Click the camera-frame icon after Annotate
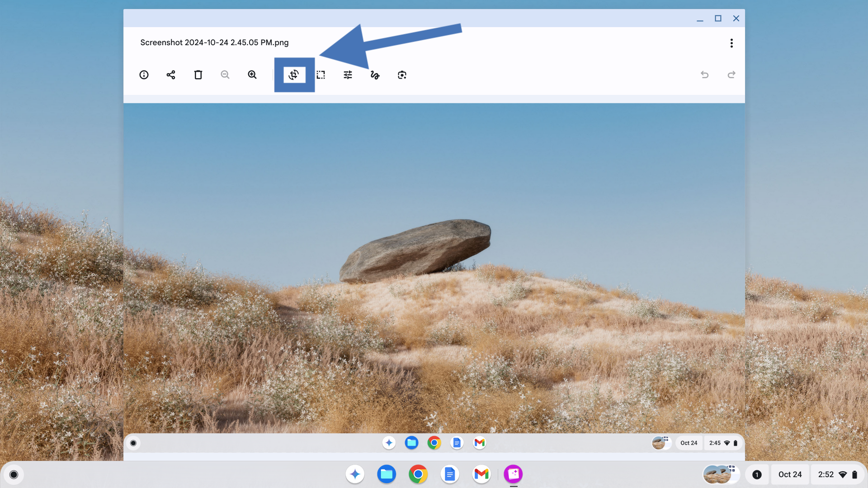 [402, 75]
